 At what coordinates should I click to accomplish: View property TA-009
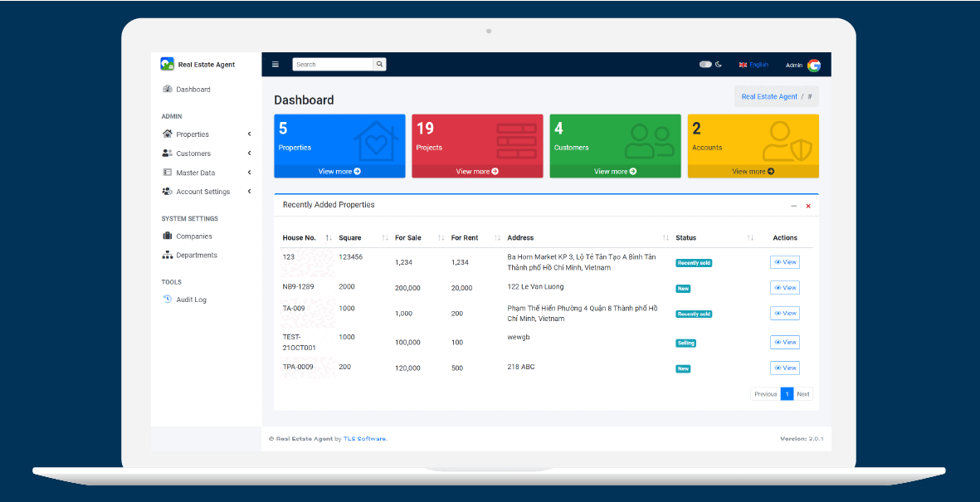point(785,313)
